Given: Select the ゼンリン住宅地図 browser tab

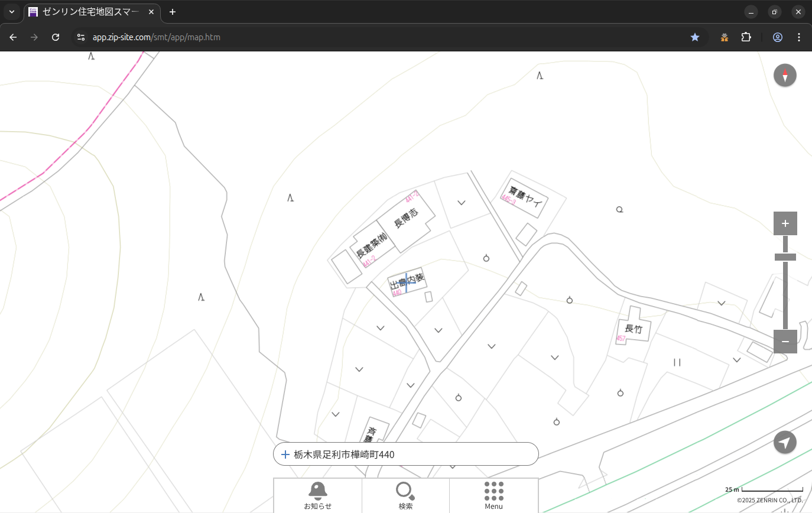Looking at the screenshot, I should [90, 12].
